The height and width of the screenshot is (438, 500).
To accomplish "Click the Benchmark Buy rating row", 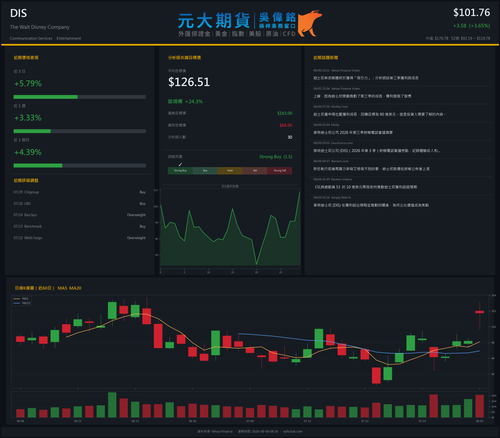I will pos(80,226).
